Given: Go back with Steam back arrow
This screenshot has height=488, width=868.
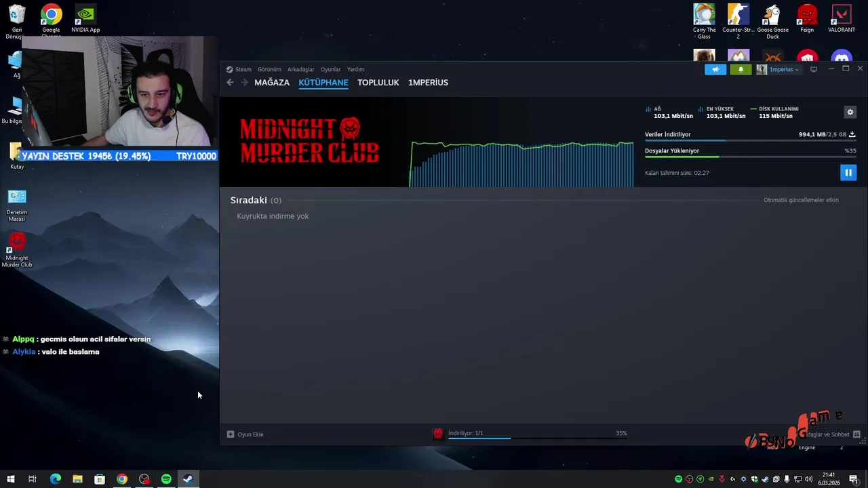Looking at the screenshot, I should click(x=230, y=82).
